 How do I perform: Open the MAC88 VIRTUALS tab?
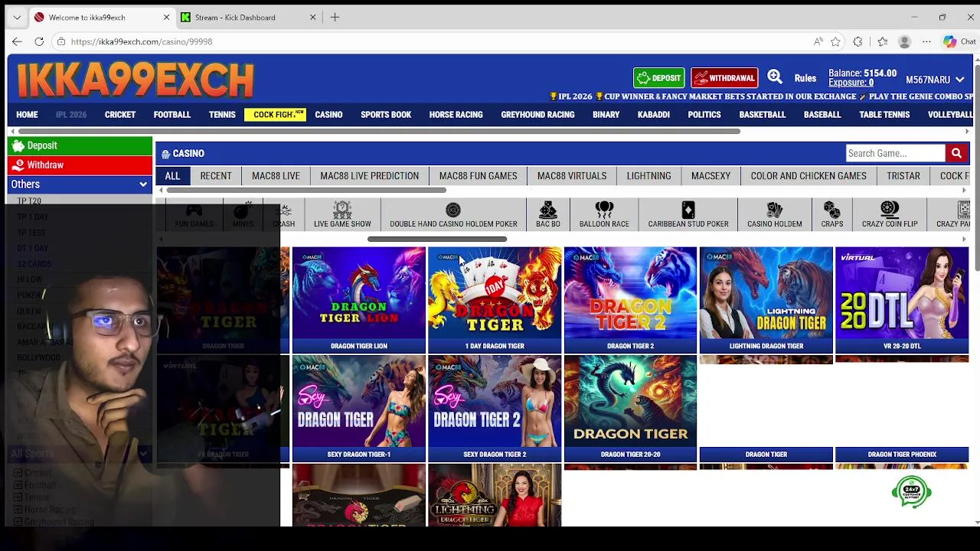click(x=572, y=176)
